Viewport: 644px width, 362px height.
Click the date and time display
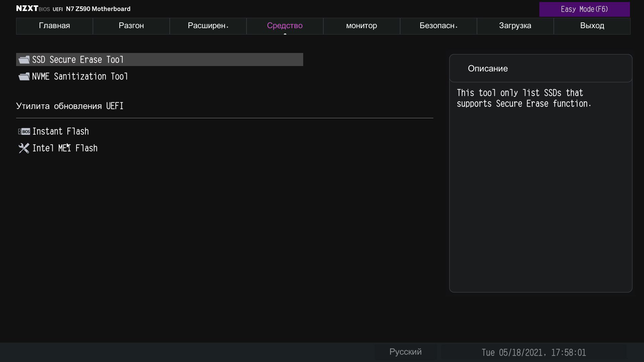point(534,353)
